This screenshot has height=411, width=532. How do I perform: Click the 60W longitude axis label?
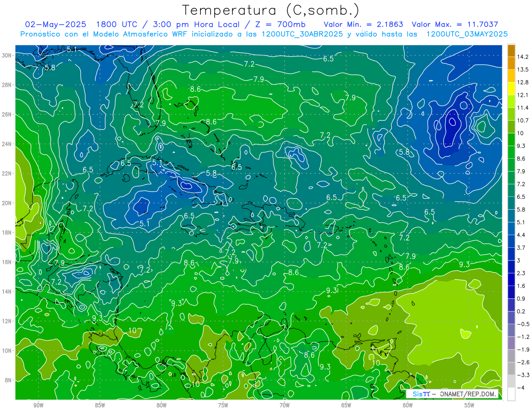[408, 405]
